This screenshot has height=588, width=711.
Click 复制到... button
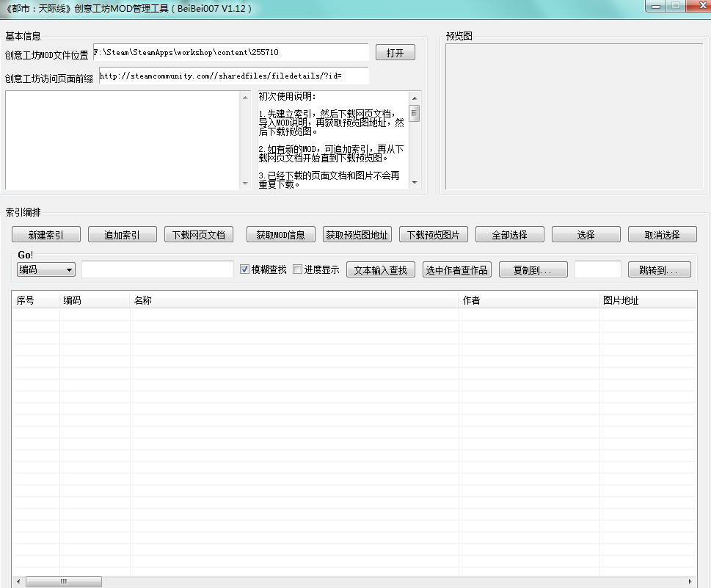[x=533, y=269]
